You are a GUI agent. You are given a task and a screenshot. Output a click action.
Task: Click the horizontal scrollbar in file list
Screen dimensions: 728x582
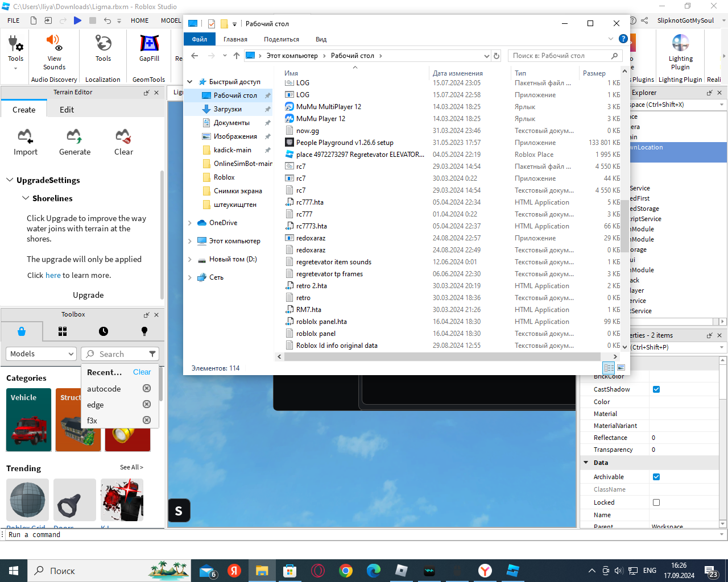point(442,357)
